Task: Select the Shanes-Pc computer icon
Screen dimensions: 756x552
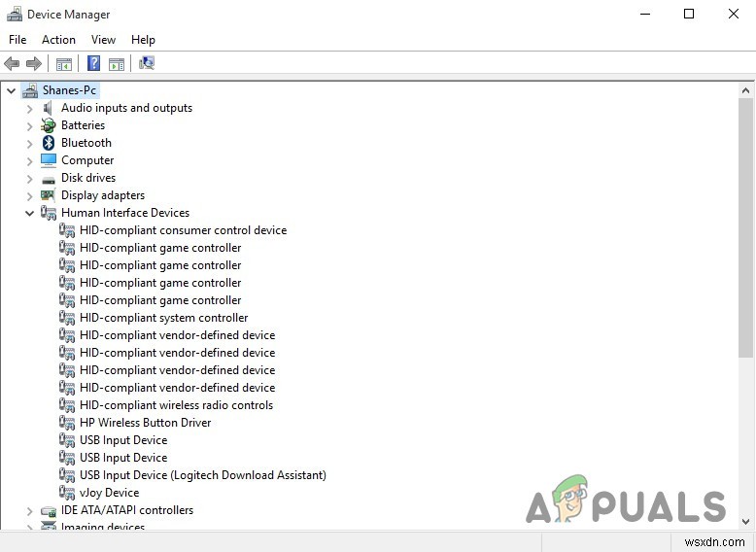Action: [x=30, y=90]
